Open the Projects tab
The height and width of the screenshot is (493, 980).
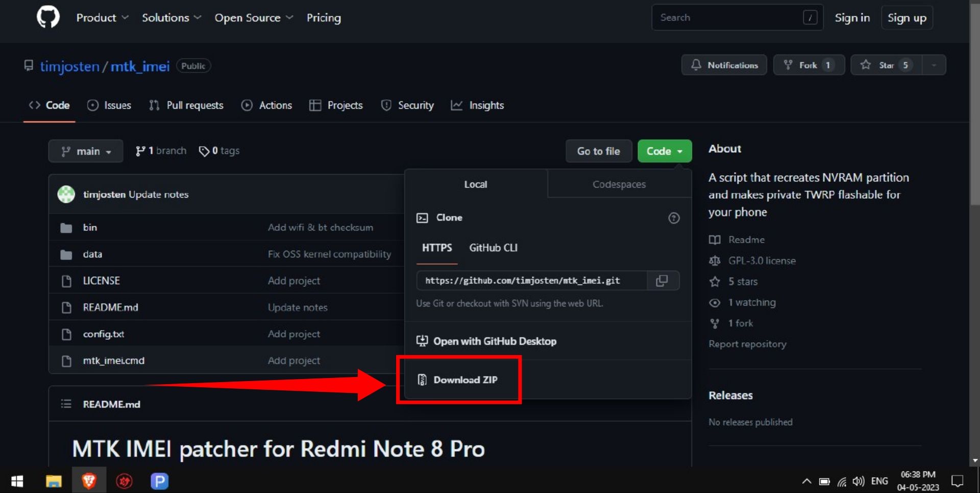coord(336,105)
